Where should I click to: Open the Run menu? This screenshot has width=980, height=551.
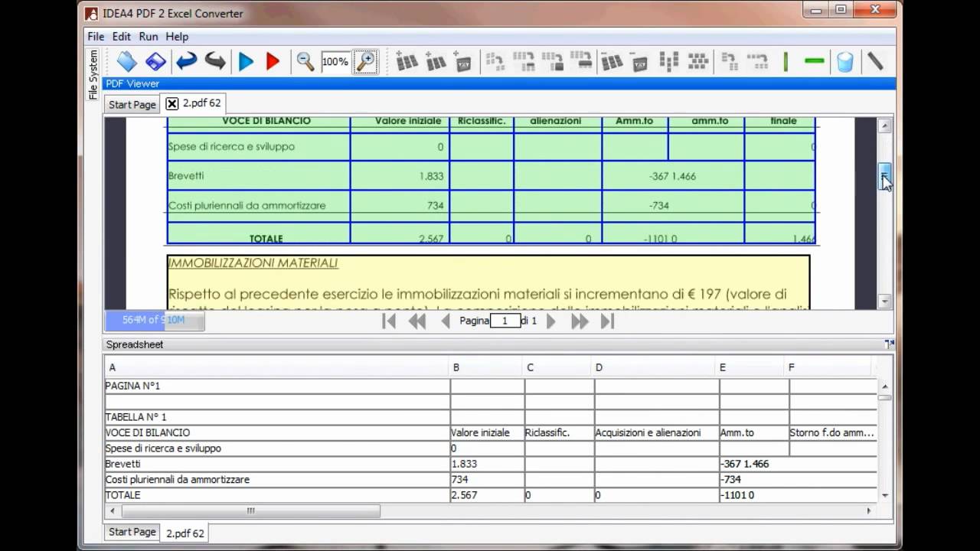click(149, 36)
